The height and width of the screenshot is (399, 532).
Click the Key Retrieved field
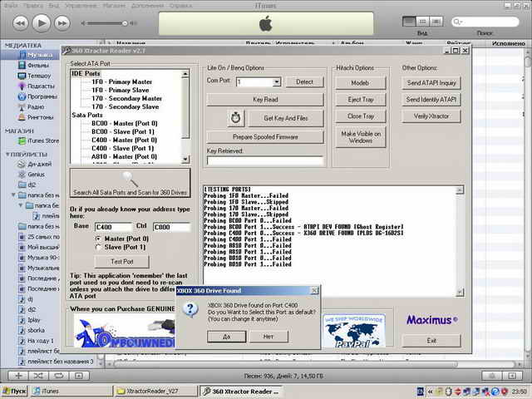click(265, 160)
